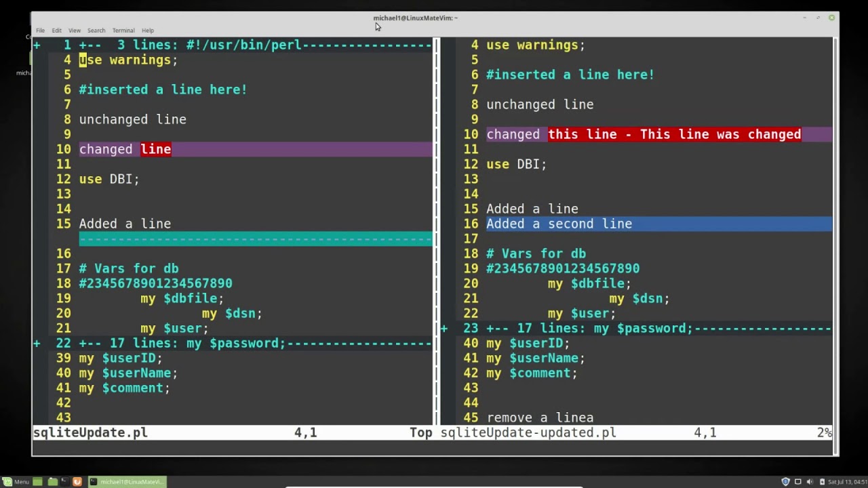Click 'use warnings;' in right pane
The width and height of the screenshot is (868, 488).
pos(536,45)
